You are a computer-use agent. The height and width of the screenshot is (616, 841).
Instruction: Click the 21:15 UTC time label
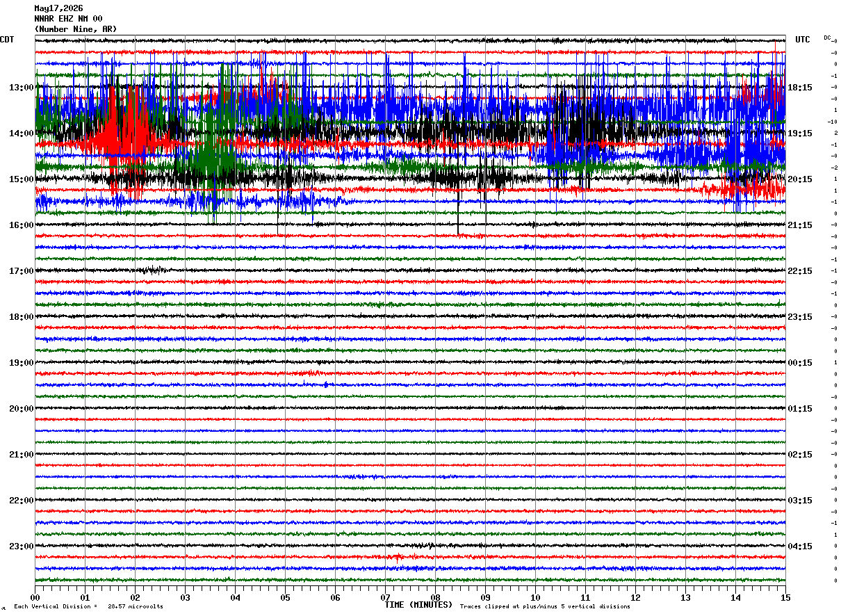click(799, 225)
